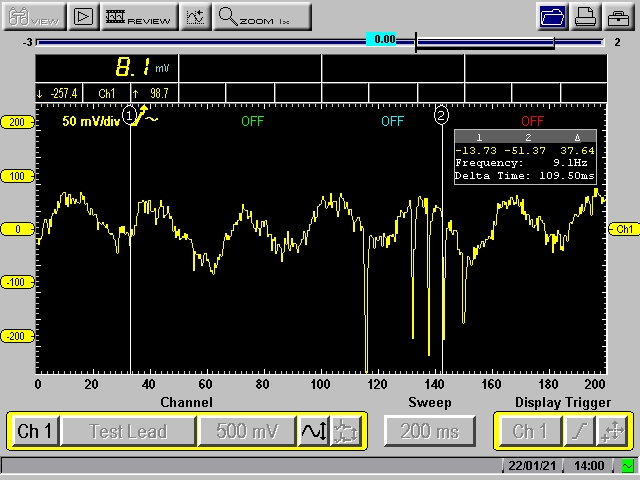Toggle the channel coupling icon next to the waveform icon
The height and width of the screenshot is (480, 640).
[346, 432]
